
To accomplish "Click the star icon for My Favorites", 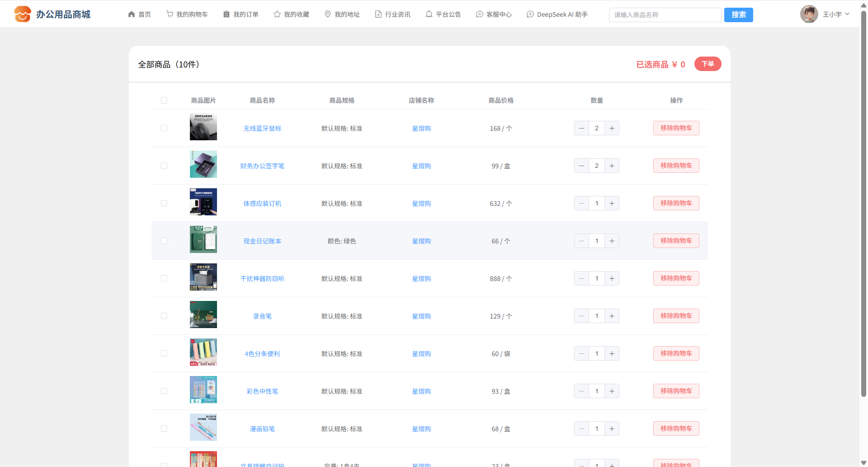I will (x=277, y=14).
